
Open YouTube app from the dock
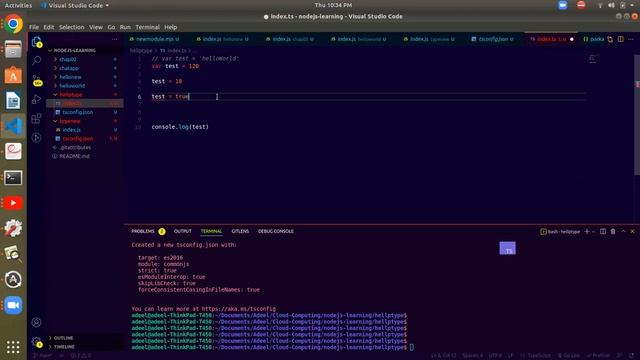13,203
